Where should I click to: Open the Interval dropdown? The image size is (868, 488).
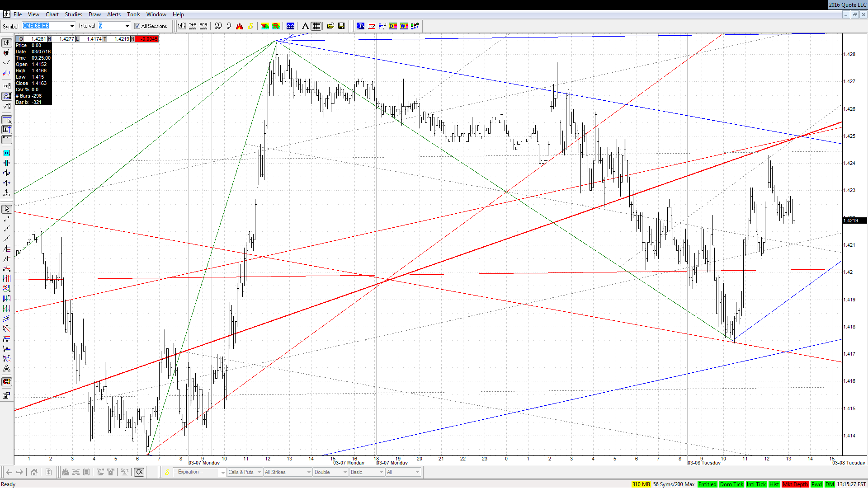point(127,26)
